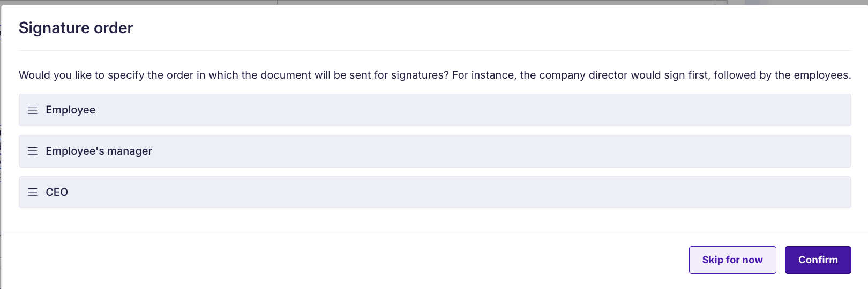868x289 pixels.
Task: Select the CEO label text
Action: (57, 192)
